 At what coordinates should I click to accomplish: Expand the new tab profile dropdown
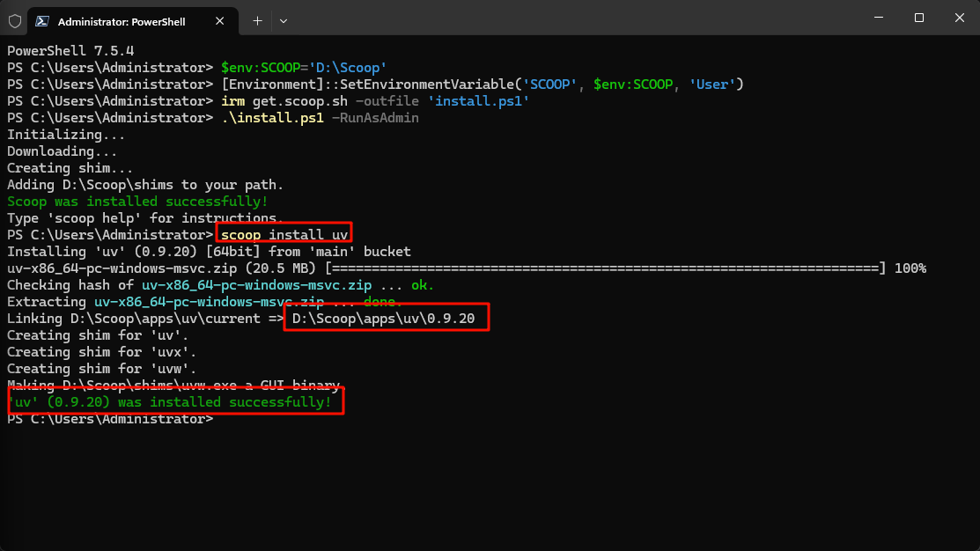coord(284,20)
